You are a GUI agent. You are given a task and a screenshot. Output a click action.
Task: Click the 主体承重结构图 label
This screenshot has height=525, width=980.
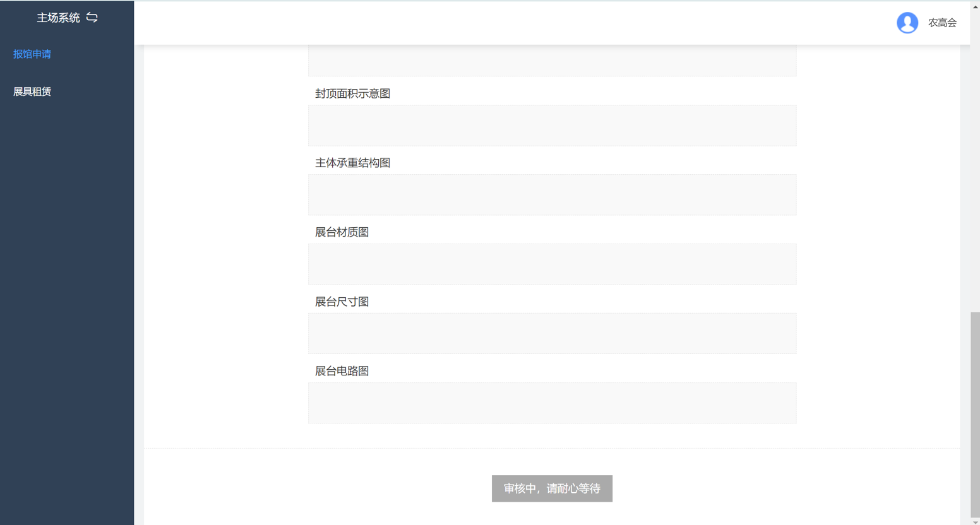352,163
